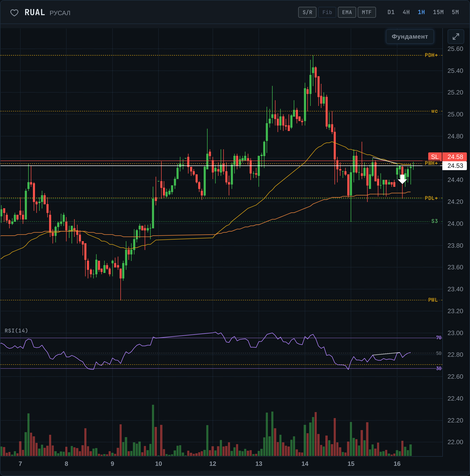Click the S3 support level label
Image resolution: width=470 pixels, height=476 pixels.
pyautogui.click(x=434, y=221)
